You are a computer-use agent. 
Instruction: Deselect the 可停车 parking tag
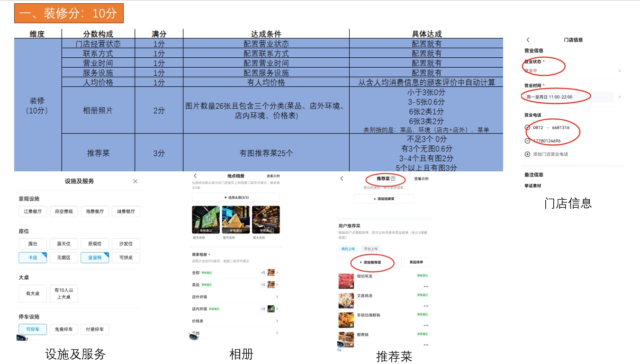click(x=33, y=329)
